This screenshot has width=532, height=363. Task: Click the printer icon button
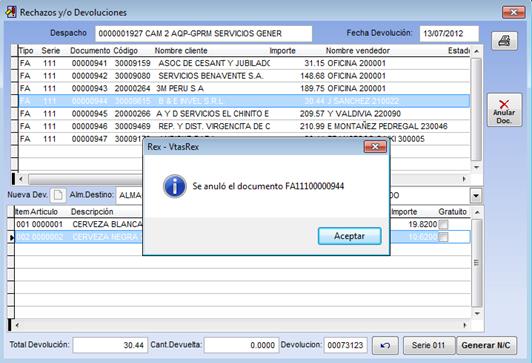504,41
